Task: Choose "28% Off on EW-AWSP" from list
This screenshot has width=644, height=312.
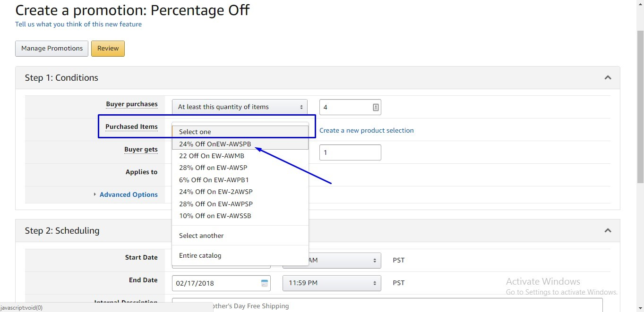Action: coord(213,168)
